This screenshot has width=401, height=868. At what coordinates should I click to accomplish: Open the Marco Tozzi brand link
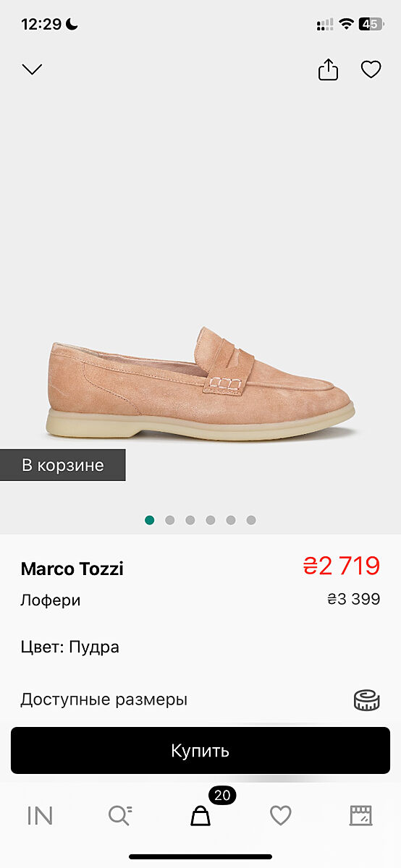72,569
